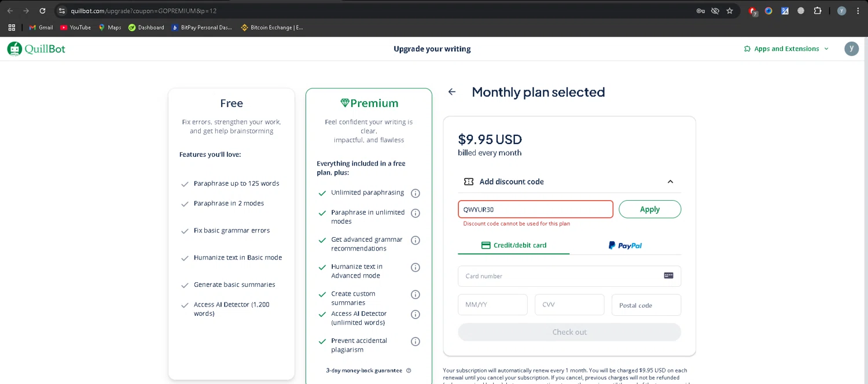Click 'Humanize text in Basic mode' feature
Image resolution: width=868 pixels, height=384 pixels.
(x=238, y=257)
